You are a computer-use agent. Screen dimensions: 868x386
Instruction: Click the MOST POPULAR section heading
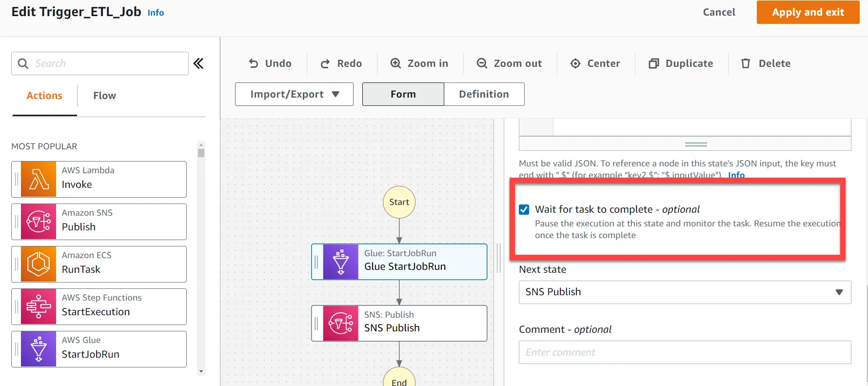[44, 146]
